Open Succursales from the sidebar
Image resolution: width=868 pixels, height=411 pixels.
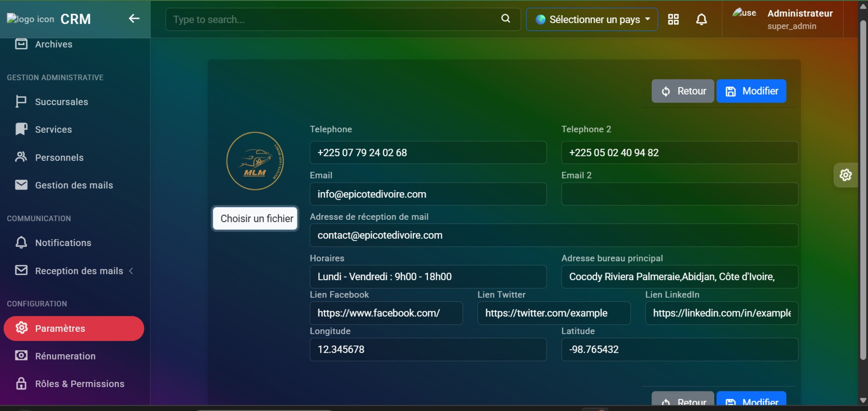[x=61, y=102]
